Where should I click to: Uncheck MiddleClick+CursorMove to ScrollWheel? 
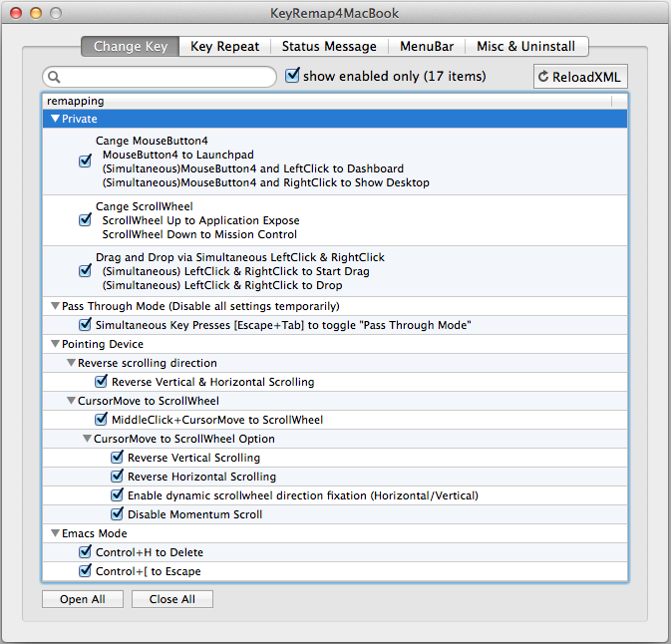(x=101, y=419)
